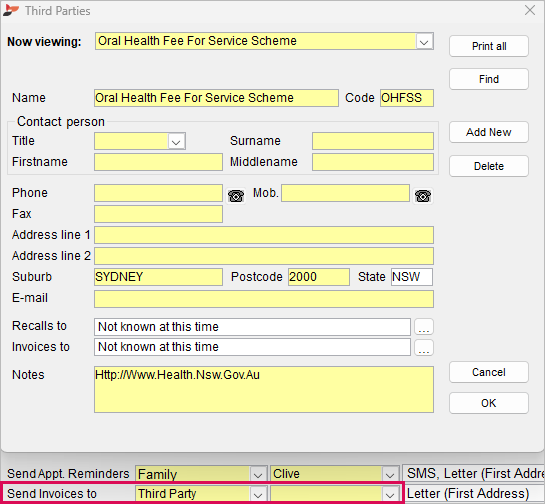Open the ellipsis button for Recalls to
The width and height of the screenshot is (545, 504).
click(424, 327)
